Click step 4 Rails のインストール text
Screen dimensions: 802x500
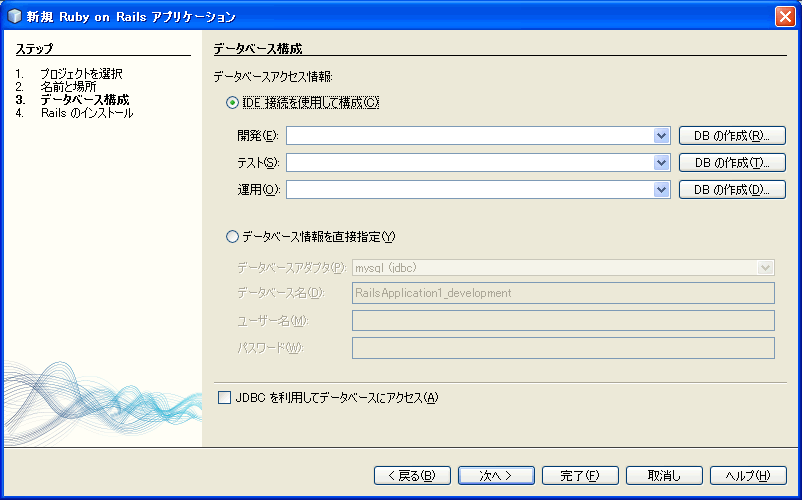click(x=87, y=113)
